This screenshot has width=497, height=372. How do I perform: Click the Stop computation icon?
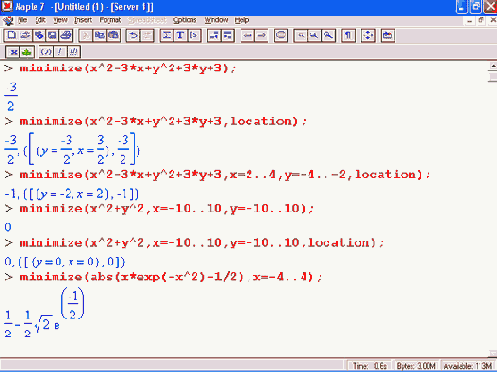point(281,35)
